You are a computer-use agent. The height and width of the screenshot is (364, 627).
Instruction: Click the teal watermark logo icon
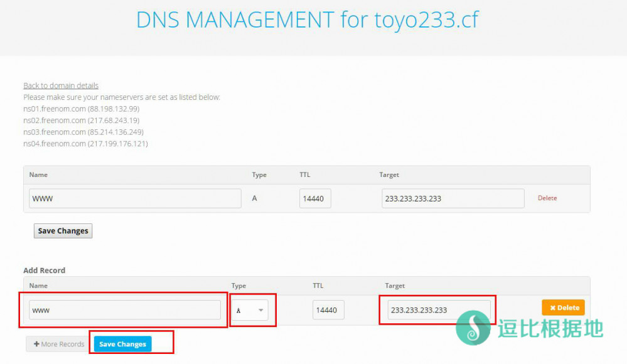coord(473,328)
